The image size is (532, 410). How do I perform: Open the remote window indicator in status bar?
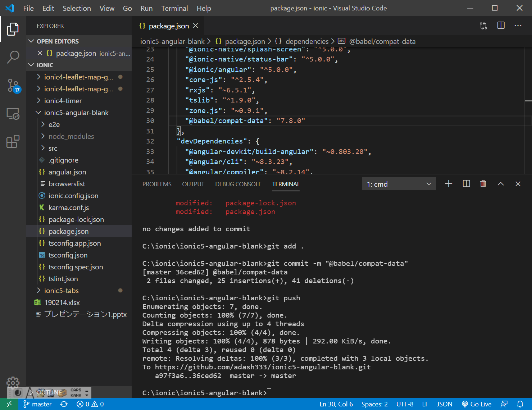[x=9, y=404]
